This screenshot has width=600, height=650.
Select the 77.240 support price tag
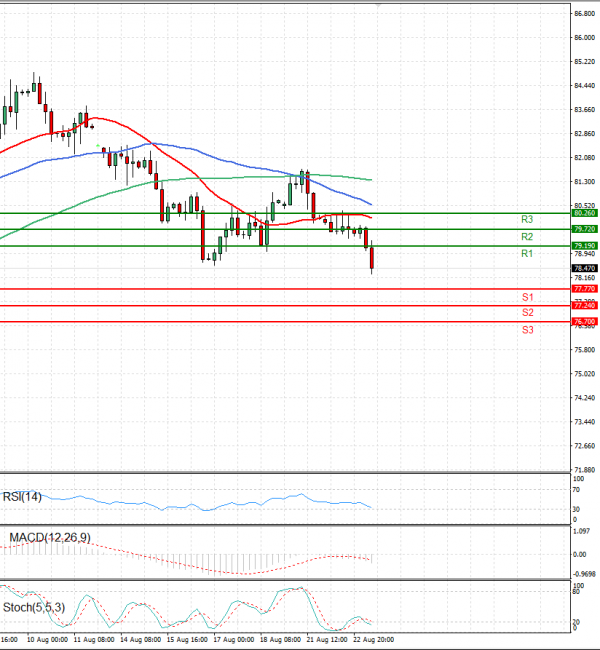tap(585, 306)
